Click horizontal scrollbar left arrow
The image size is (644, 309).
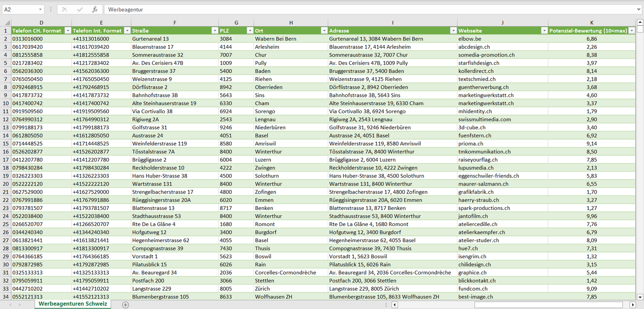tap(394, 305)
